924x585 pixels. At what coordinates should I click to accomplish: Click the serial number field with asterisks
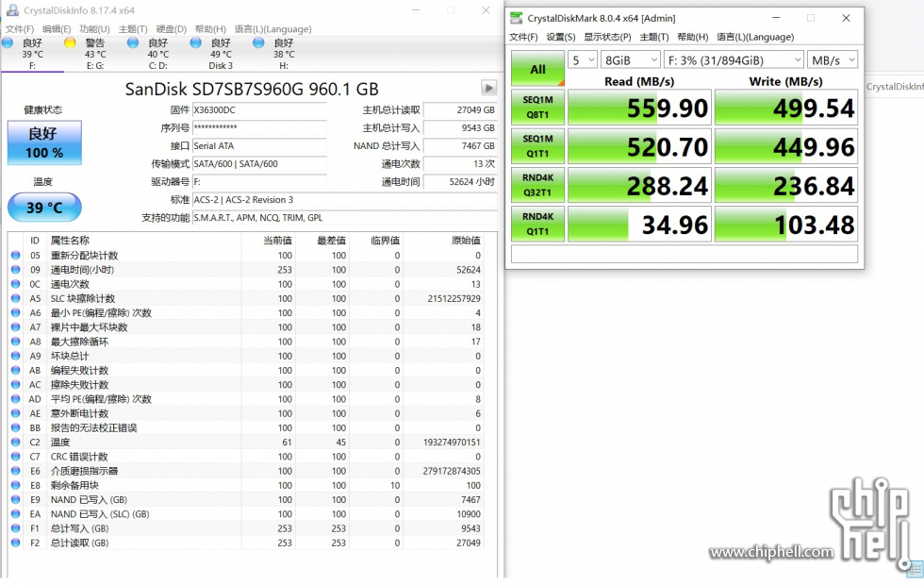point(259,127)
